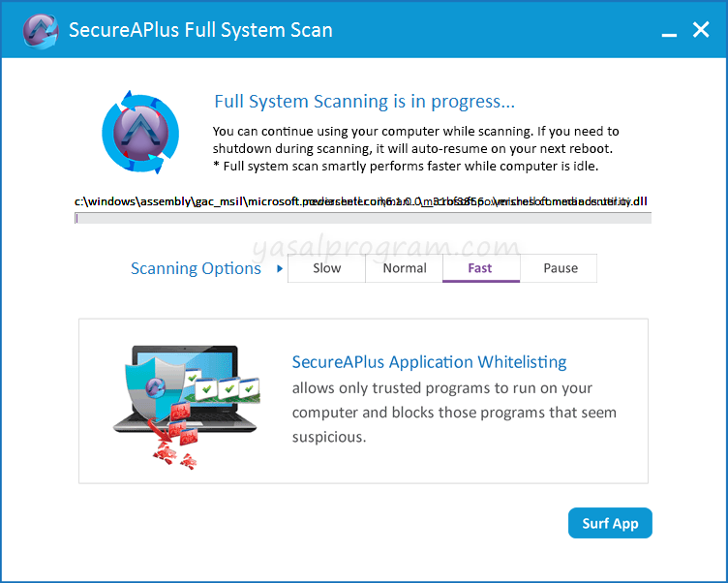Pause the full system scan

coord(560,268)
